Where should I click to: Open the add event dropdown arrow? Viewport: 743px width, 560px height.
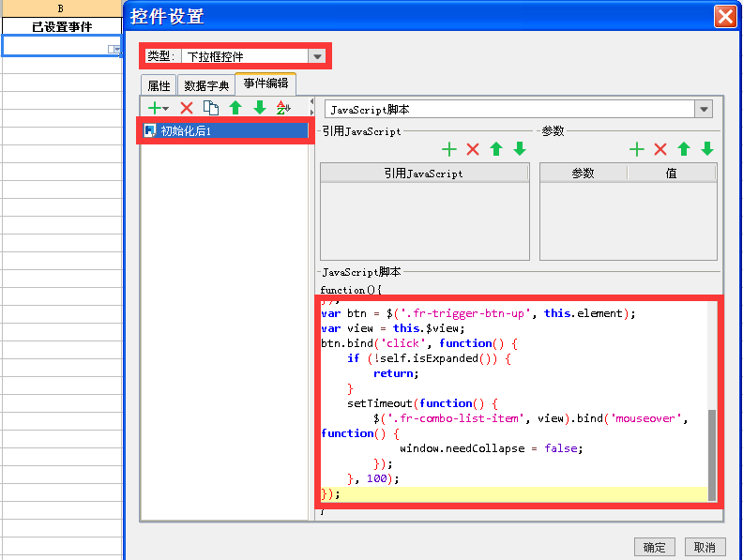[x=166, y=109]
